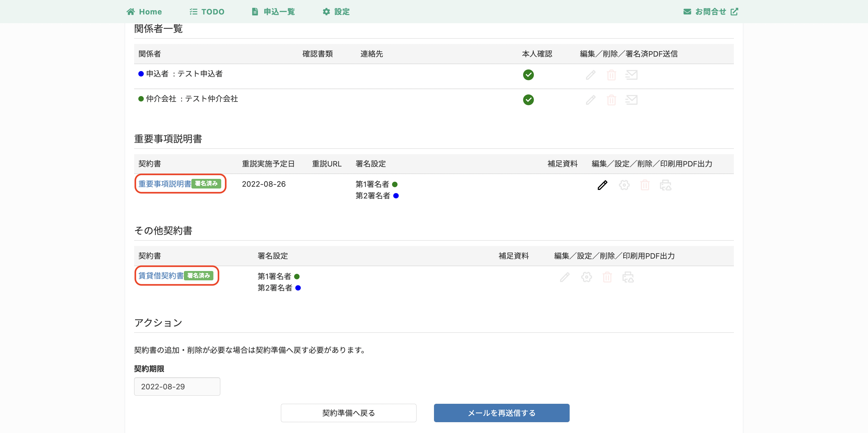Screen dimensions: 868x433
Task: Click the trash icon for 仲介会社 row
Action: [x=611, y=100]
